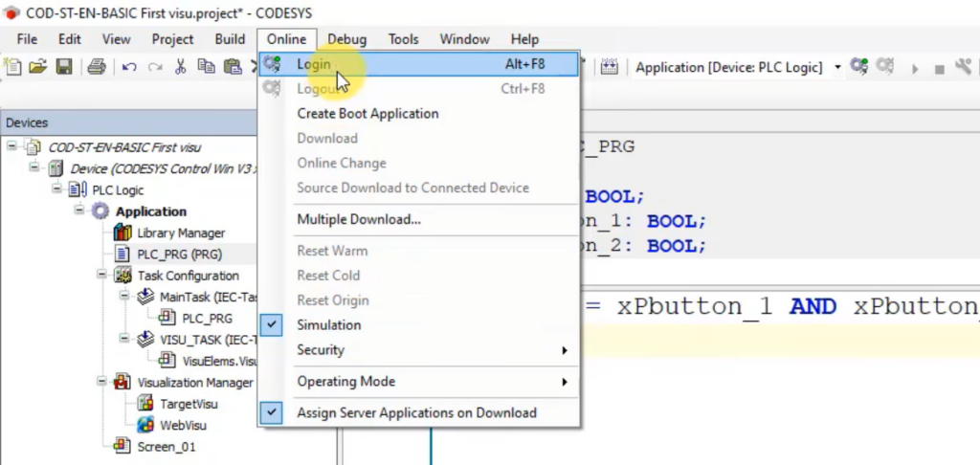Screen dimensions: 980x465
Task: Click the Start play icon in toolbar
Action: point(915,68)
